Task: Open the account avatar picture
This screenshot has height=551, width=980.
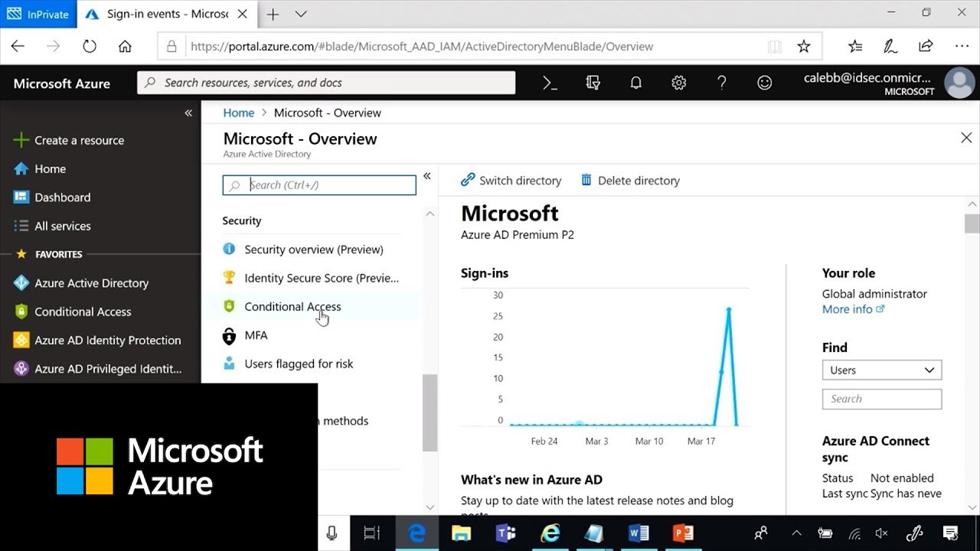Action: [959, 83]
